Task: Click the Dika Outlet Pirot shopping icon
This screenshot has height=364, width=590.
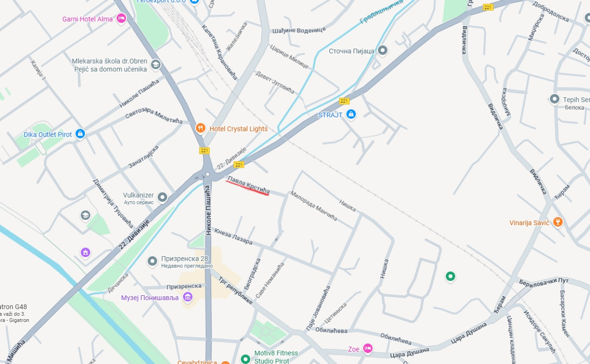Action: [x=80, y=134]
